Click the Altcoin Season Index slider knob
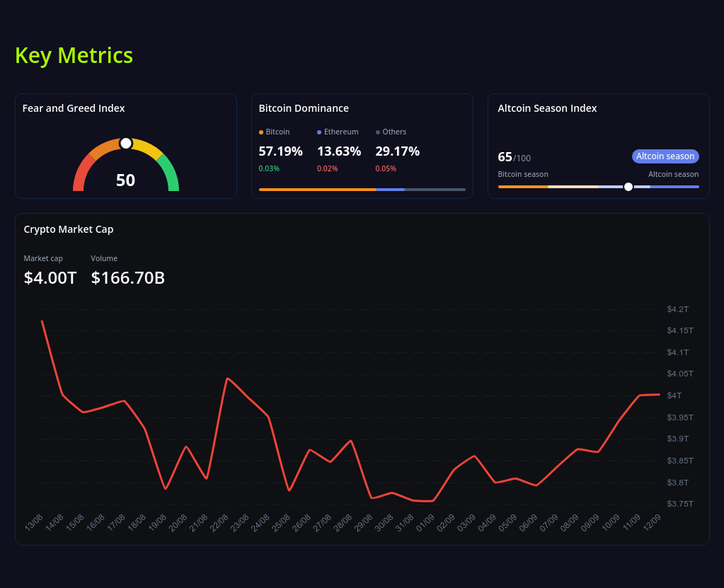The image size is (724, 588). point(628,187)
